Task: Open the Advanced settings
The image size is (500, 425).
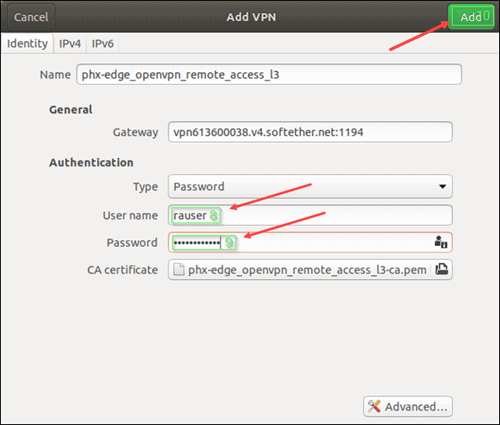Action: [x=408, y=406]
